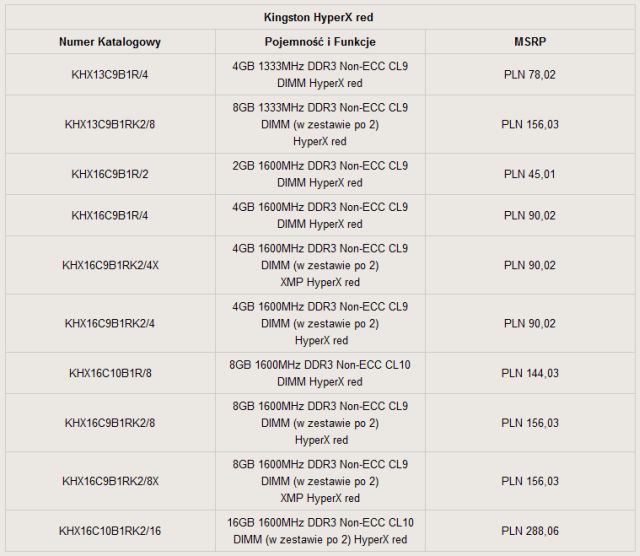
Task: Click the KHX16C9B1R/2 cell
Action: (110, 175)
